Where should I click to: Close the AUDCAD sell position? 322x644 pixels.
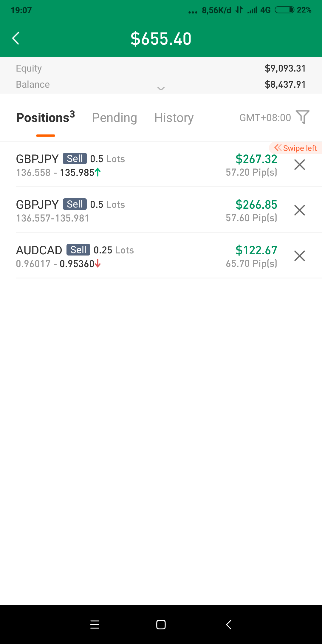point(299,256)
